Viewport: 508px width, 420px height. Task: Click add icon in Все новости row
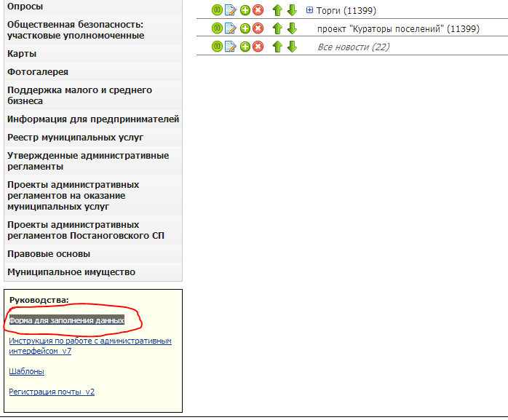[x=245, y=47]
